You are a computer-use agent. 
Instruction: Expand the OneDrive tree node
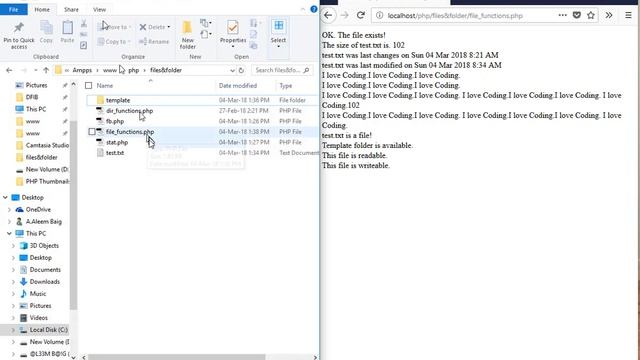[x=9, y=210]
